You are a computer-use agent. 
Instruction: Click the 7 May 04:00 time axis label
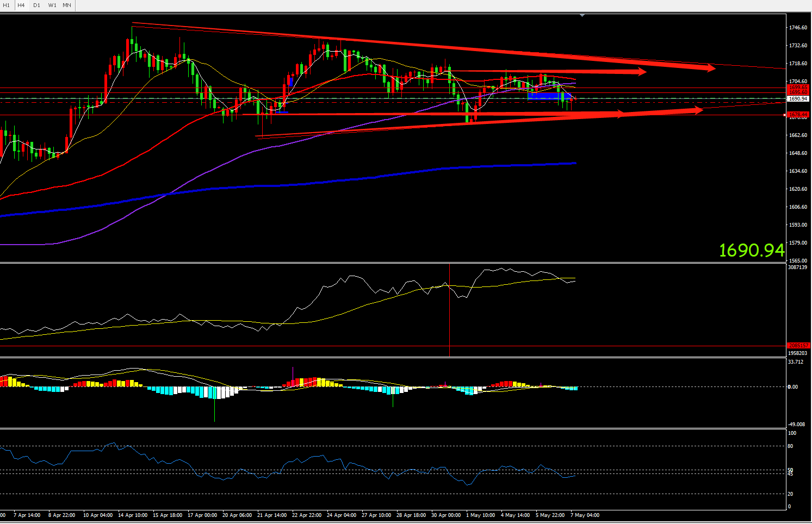585,515
